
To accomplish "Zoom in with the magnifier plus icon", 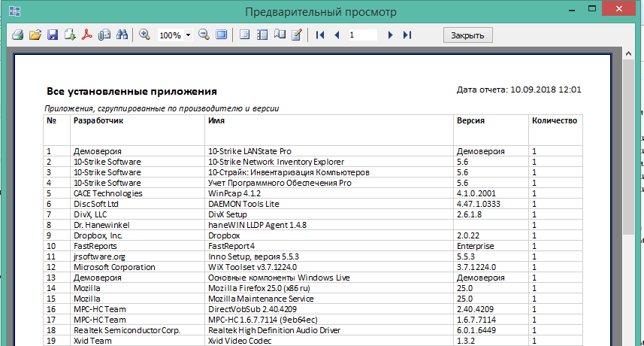I will coord(144,35).
